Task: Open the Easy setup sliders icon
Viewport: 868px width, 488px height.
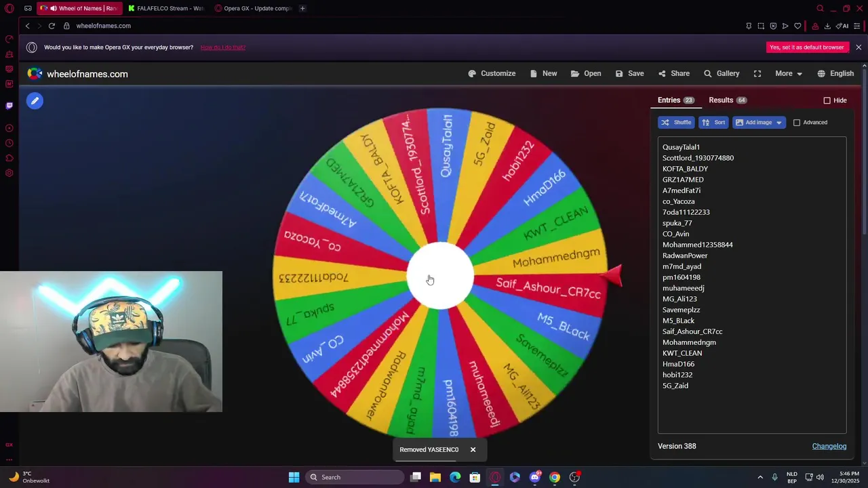Action: [857, 26]
